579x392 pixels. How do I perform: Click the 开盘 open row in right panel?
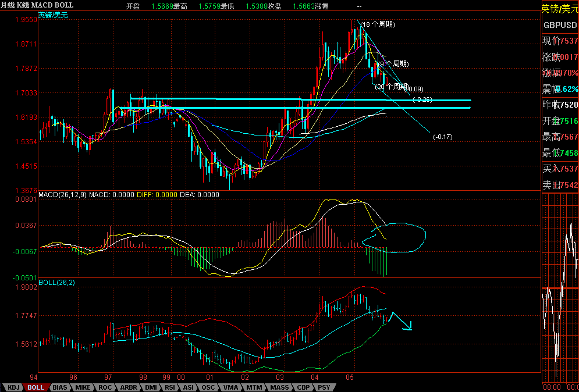[x=560, y=121]
